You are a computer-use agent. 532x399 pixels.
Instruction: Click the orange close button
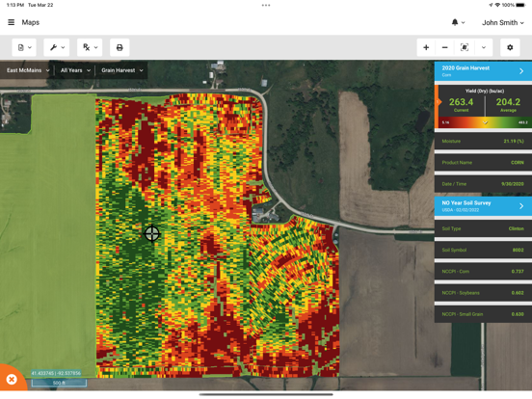[12, 379]
